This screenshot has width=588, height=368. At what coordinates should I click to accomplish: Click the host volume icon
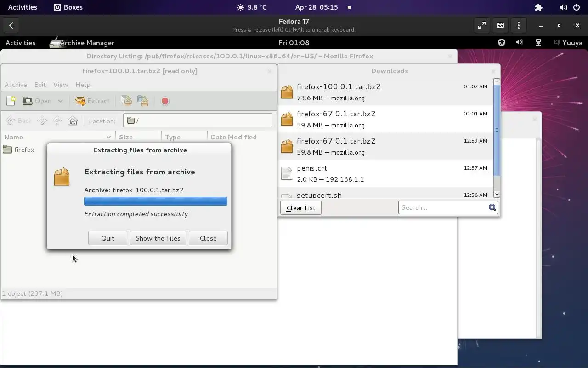click(x=563, y=7)
